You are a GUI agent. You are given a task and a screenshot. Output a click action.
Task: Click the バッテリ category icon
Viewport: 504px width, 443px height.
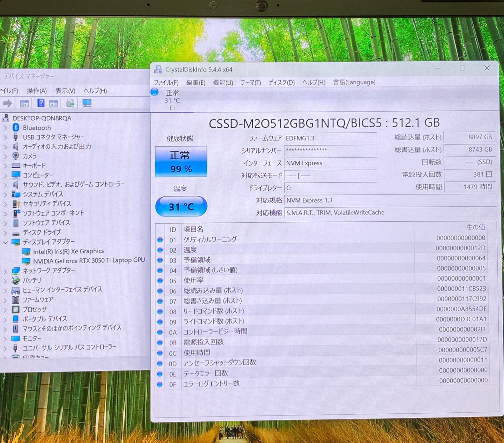(15, 280)
